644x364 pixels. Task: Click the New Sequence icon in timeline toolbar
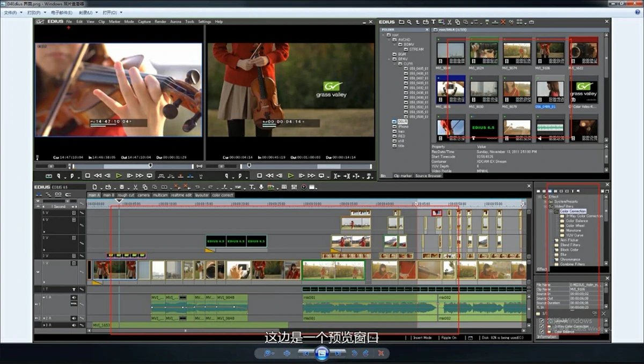94,187
